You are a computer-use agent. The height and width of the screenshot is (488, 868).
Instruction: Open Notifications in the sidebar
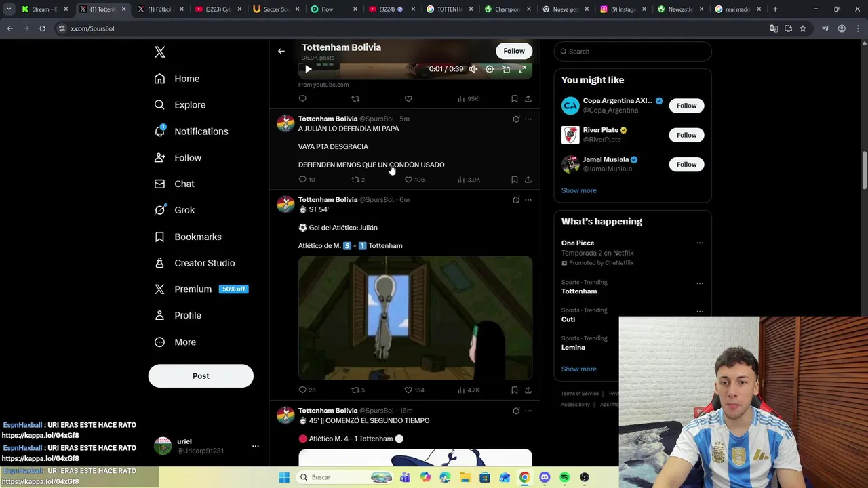click(191, 131)
